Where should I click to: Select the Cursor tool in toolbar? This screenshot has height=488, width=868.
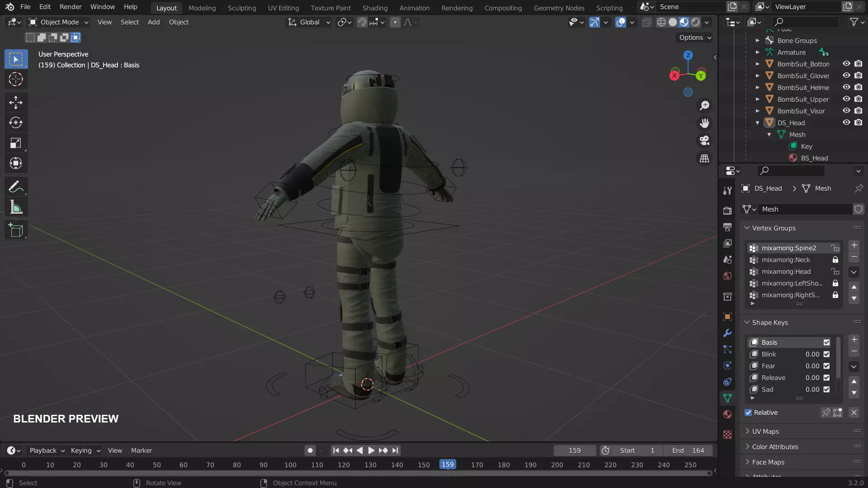click(x=16, y=79)
